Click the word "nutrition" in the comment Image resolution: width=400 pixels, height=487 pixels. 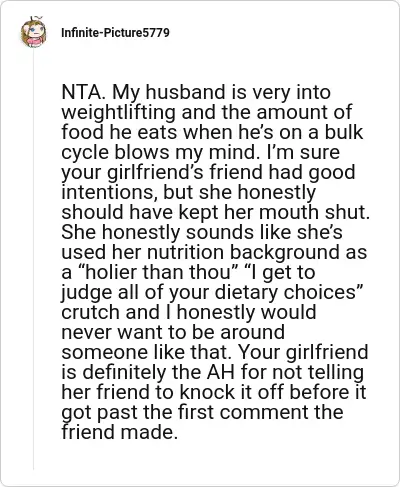pyautogui.click(x=186, y=252)
